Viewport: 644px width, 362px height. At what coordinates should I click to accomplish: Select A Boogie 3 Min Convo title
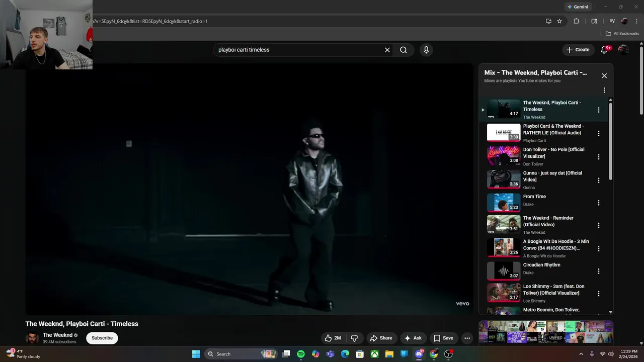[556, 245]
